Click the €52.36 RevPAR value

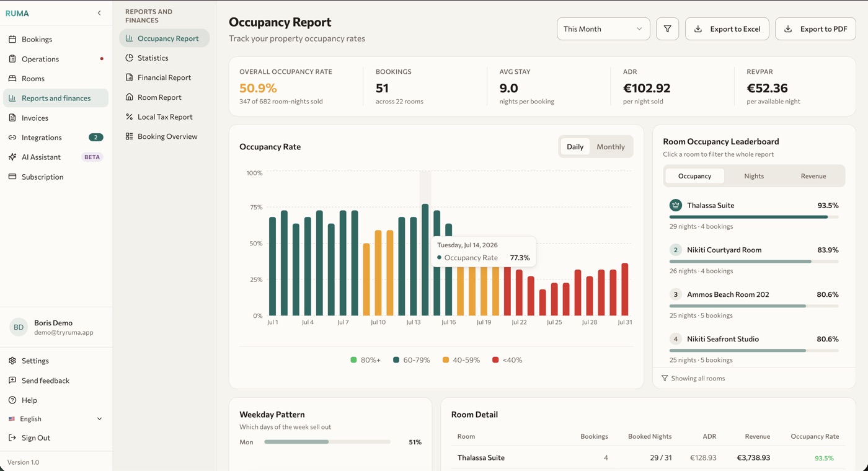point(768,88)
